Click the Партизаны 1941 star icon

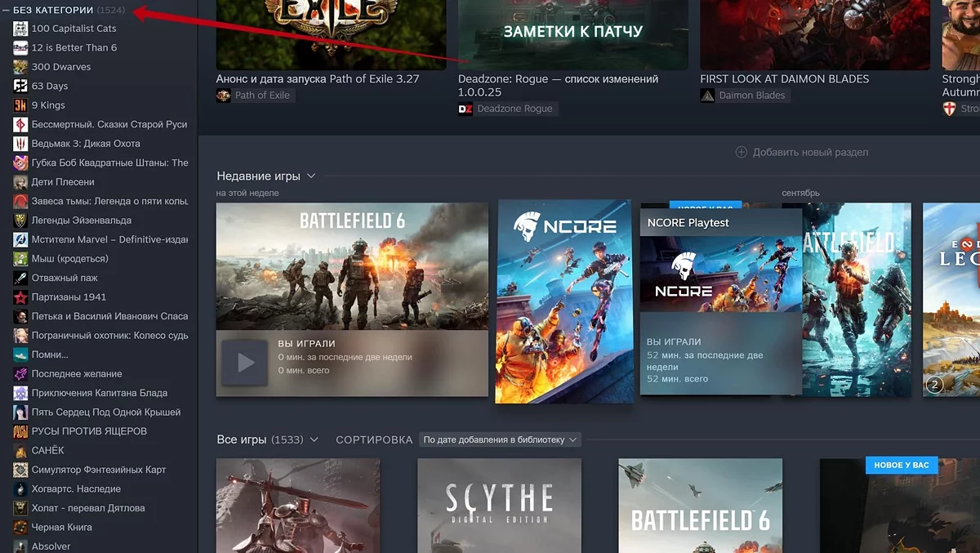(20, 297)
